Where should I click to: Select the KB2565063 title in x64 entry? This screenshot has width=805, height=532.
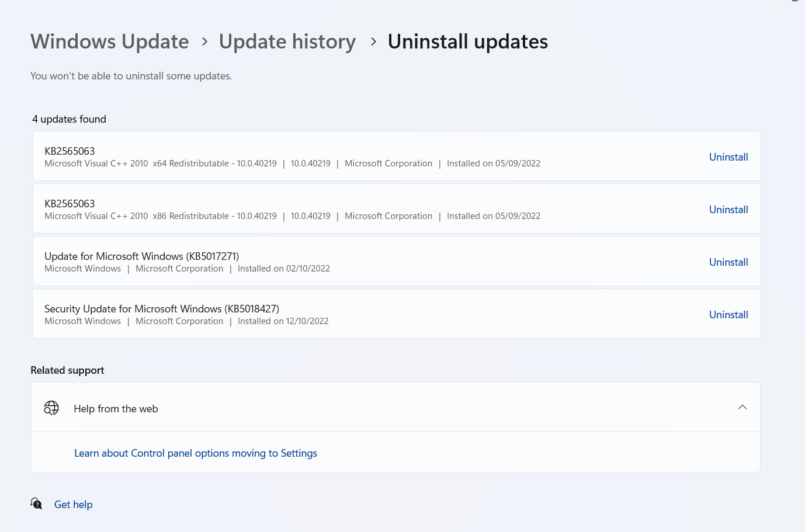(x=70, y=151)
